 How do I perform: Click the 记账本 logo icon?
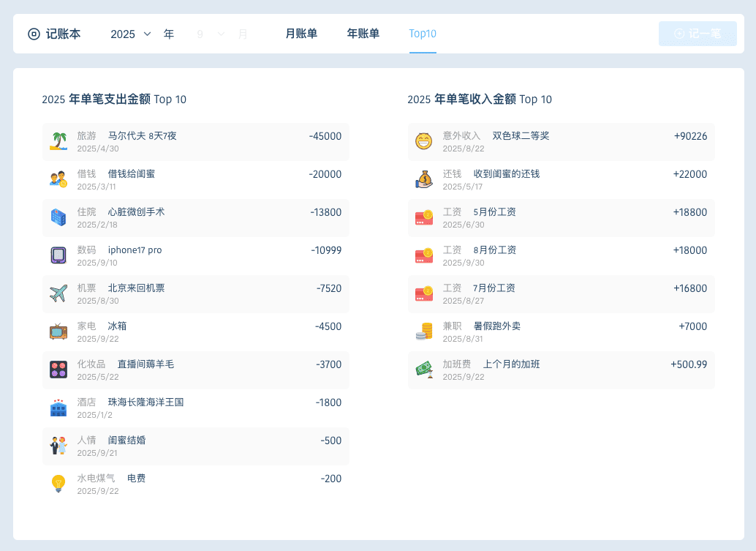[34, 34]
